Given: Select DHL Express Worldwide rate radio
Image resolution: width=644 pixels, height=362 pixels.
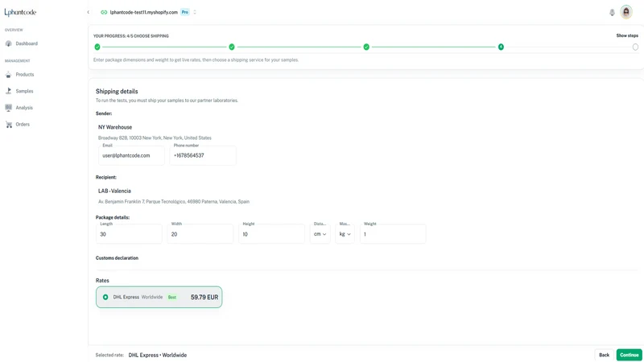Looking at the screenshot, I should pos(105,297).
